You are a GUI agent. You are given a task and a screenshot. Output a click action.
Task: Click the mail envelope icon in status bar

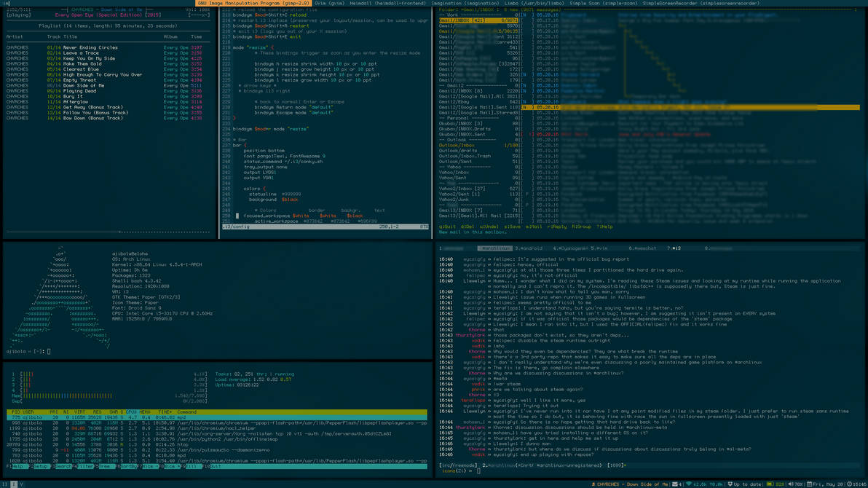(675, 484)
